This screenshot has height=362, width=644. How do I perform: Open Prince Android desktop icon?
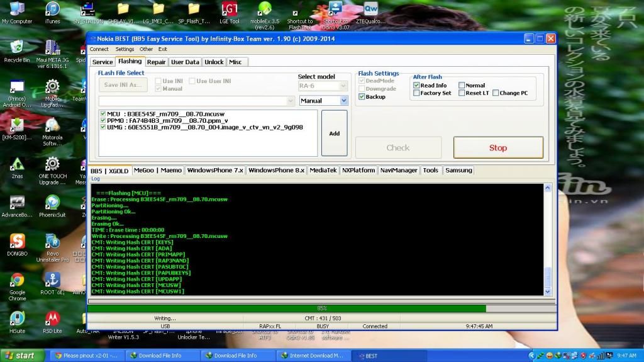tap(17, 93)
